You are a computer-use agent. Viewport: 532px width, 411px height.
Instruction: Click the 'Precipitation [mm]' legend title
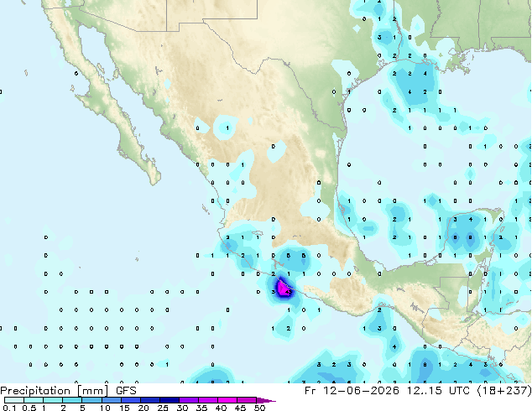coord(54,391)
